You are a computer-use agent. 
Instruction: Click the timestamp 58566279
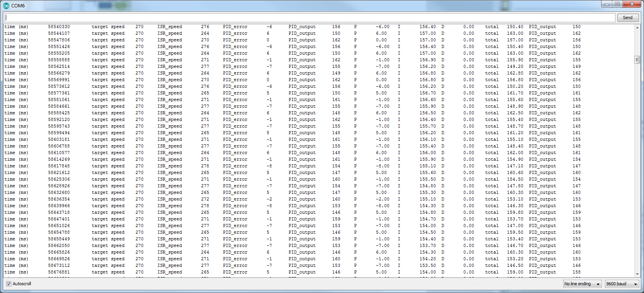[x=59, y=73]
